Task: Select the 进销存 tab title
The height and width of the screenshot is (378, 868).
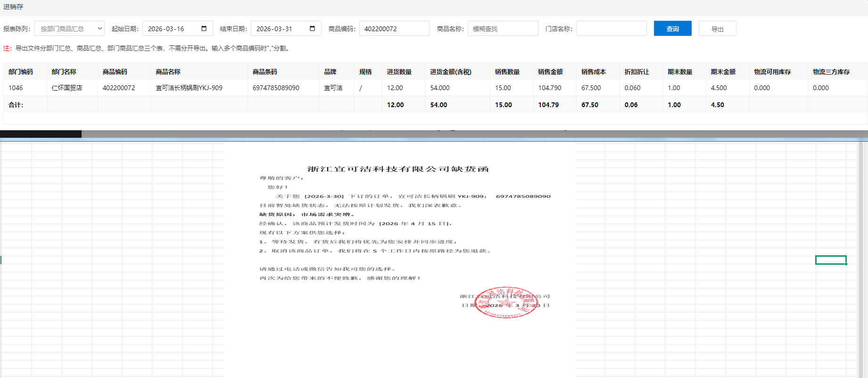Action: coord(13,7)
